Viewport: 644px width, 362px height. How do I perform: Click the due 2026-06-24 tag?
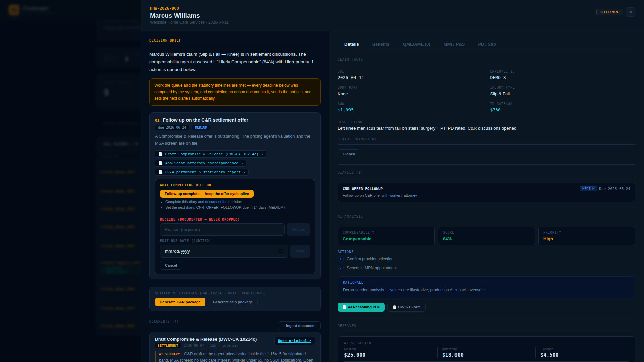point(172,128)
